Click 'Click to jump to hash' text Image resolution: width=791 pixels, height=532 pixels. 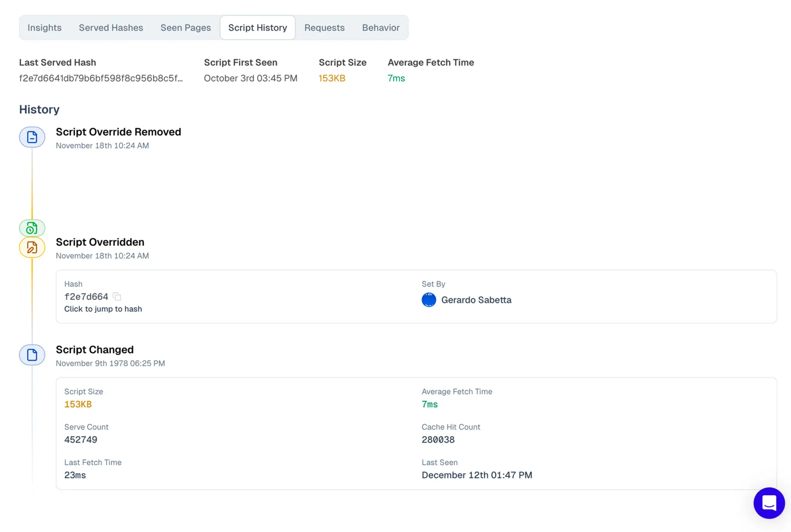(x=103, y=309)
